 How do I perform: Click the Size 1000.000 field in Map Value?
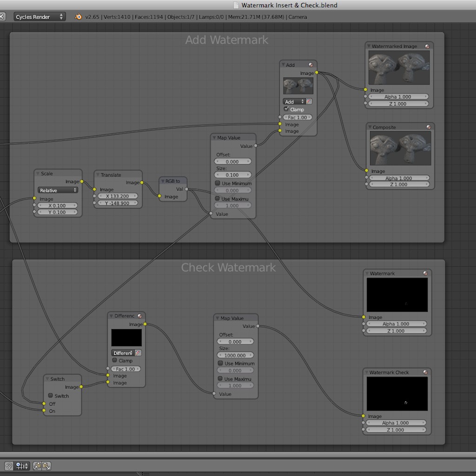[235, 355]
